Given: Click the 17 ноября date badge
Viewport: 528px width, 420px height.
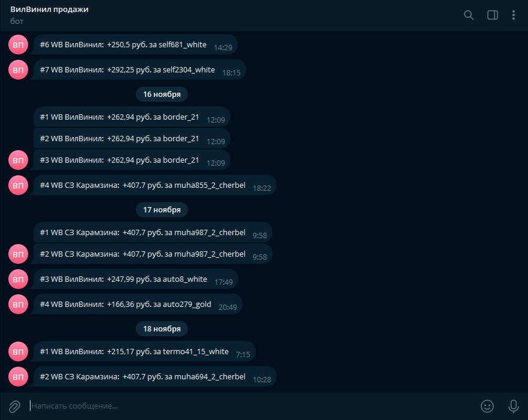Looking at the screenshot, I should [x=162, y=209].
